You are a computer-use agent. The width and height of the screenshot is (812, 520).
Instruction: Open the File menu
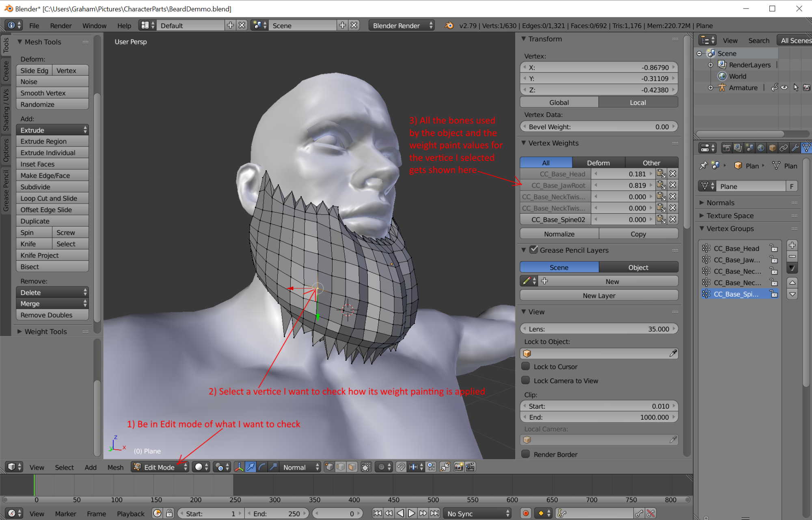point(34,26)
